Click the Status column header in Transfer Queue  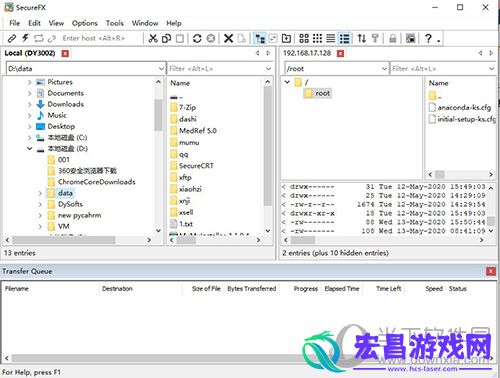pos(457,289)
